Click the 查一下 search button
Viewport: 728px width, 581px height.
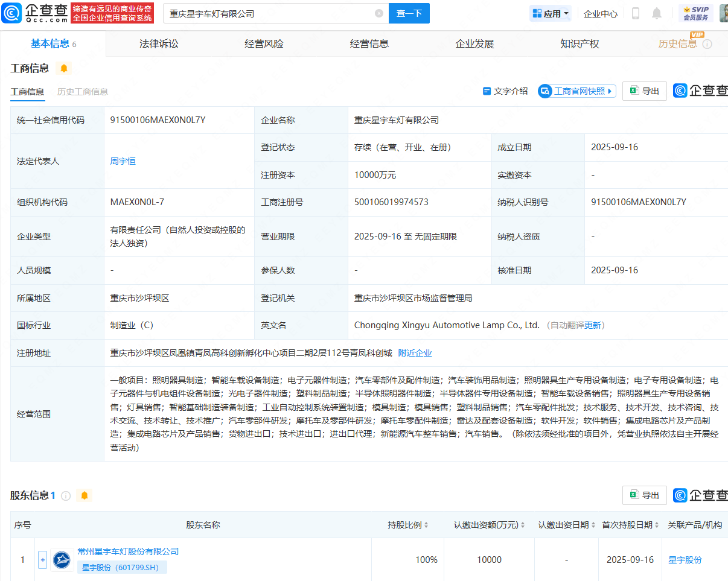coord(409,13)
